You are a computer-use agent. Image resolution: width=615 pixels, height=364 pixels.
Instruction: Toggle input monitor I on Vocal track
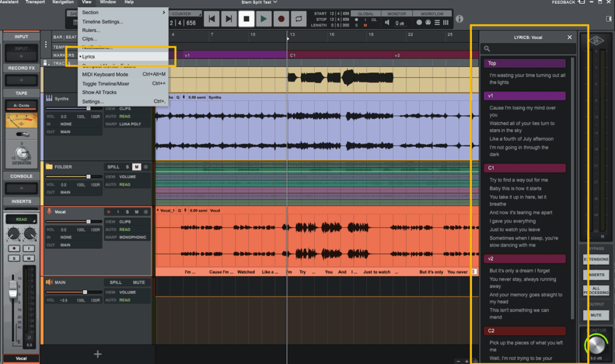pyautogui.click(x=118, y=212)
